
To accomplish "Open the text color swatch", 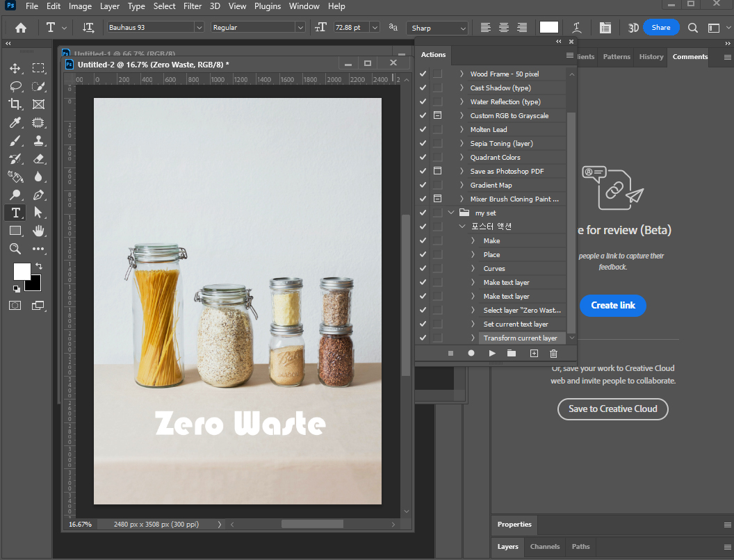I will point(549,28).
